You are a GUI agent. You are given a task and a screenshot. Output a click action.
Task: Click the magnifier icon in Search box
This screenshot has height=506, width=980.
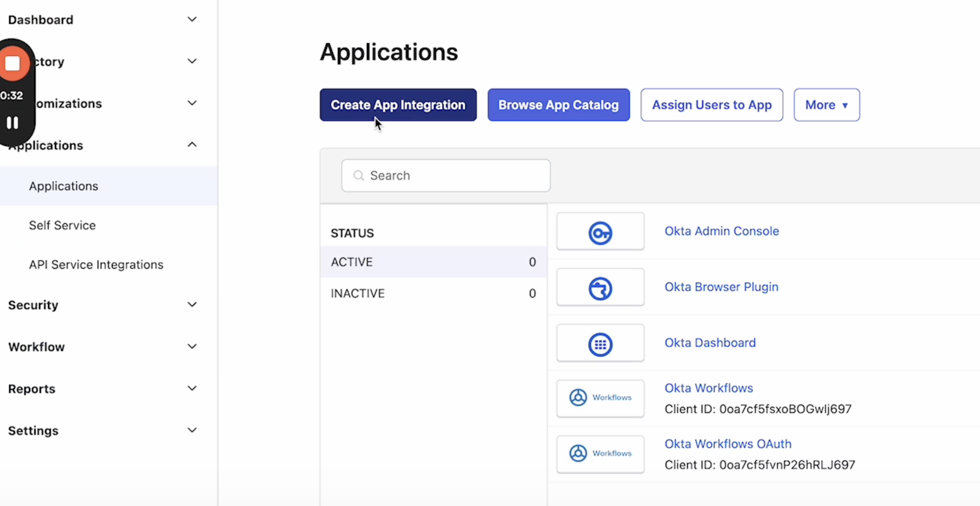[359, 175]
